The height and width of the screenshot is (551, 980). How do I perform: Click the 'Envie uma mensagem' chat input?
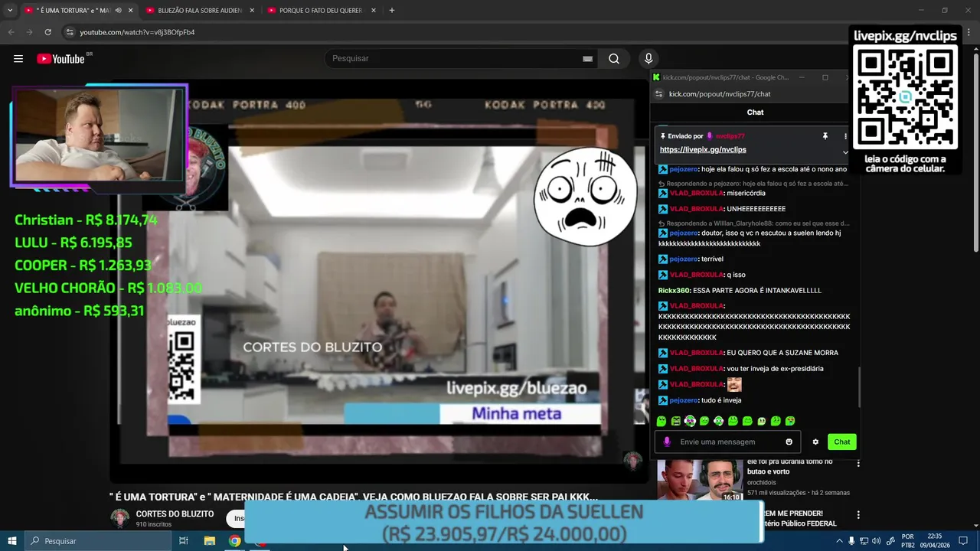point(729,442)
